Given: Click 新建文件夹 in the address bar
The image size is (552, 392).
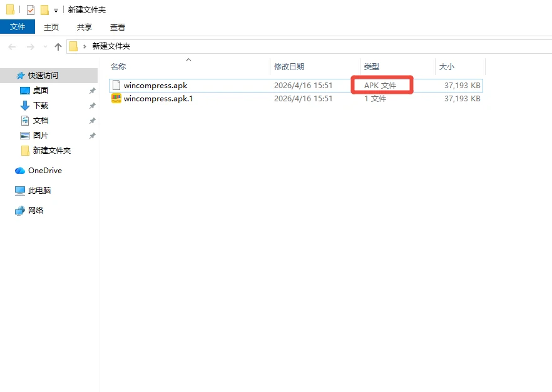Looking at the screenshot, I should tap(111, 46).
